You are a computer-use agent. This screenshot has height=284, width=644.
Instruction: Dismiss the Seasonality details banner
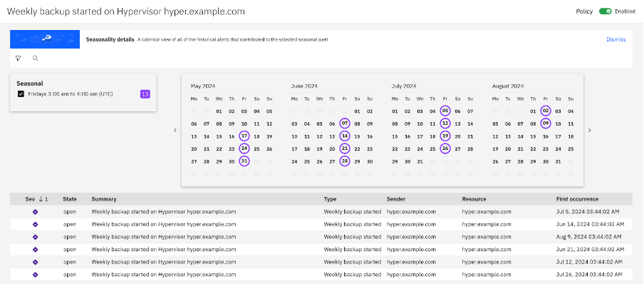616,39
